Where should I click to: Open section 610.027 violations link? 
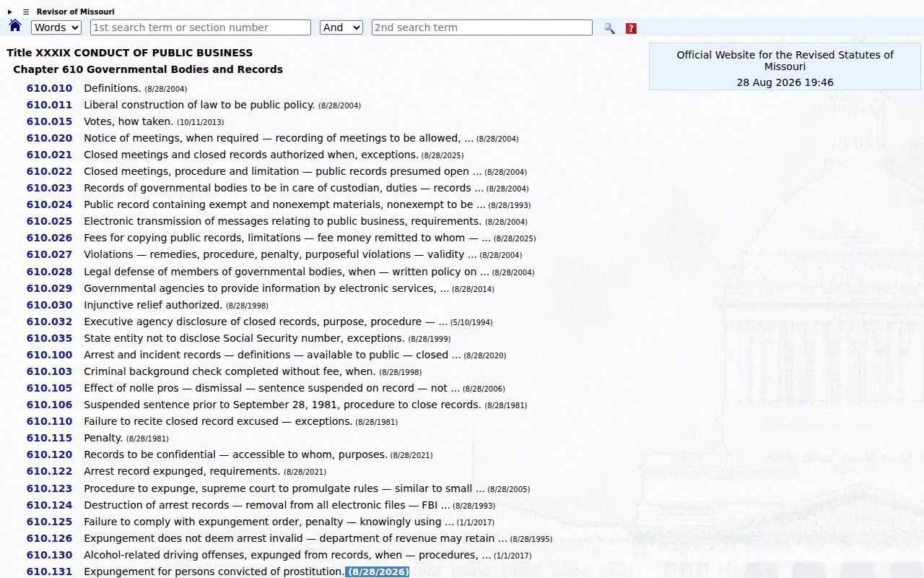[50, 254]
